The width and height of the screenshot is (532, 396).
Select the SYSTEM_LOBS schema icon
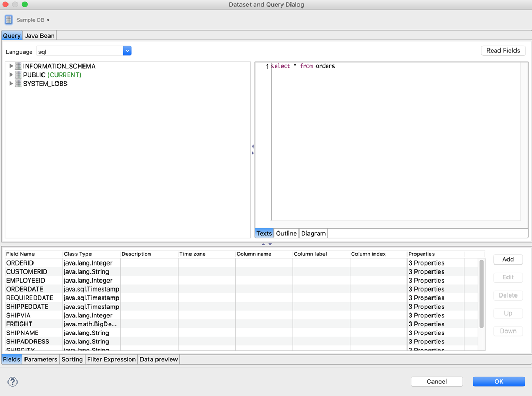(x=18, y=84)
